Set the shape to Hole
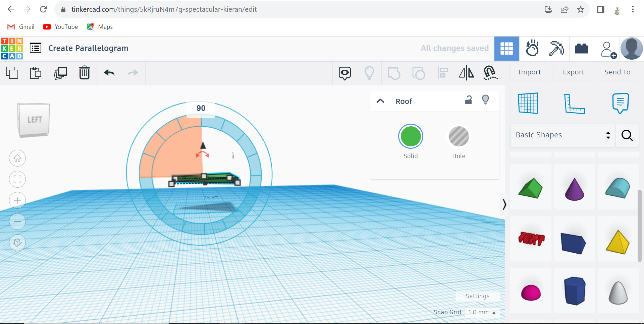This screenshot has height=324, width=644. (x=459, y=136)
